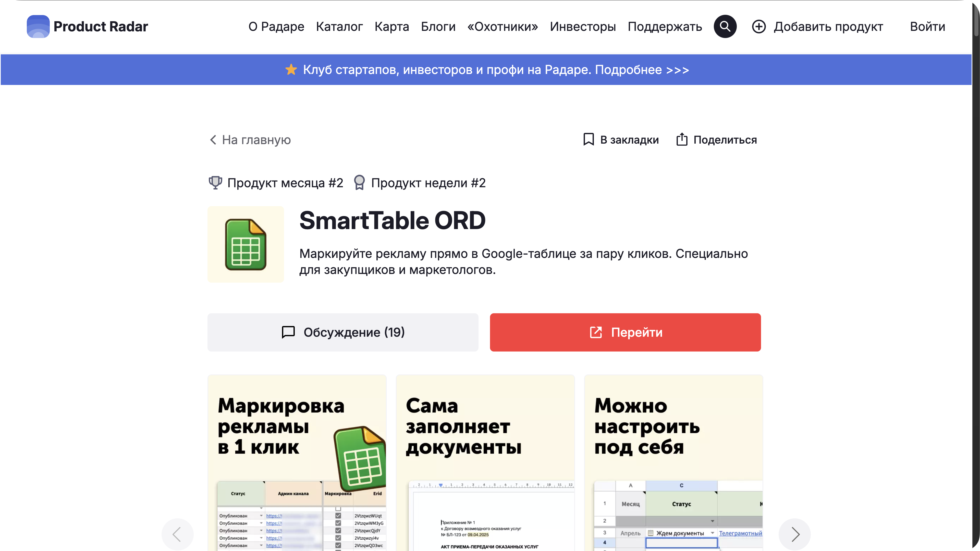Open the Product Radar home text link

coord(101,27)
